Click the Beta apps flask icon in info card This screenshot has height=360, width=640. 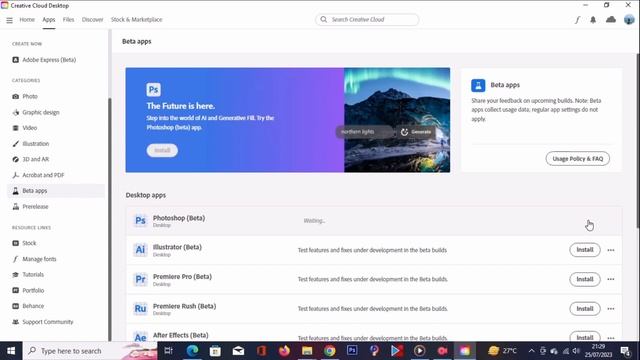(x=478, y=85)
